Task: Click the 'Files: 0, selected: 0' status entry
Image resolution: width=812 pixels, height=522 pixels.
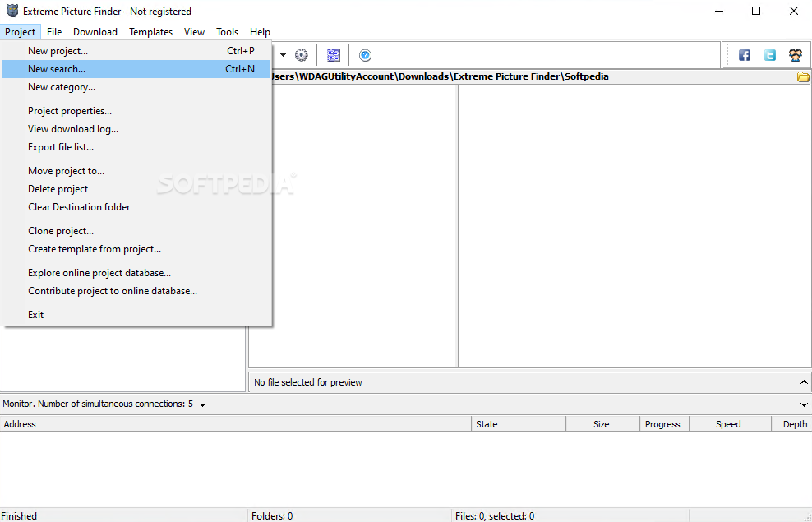Action: click(495, 515)
